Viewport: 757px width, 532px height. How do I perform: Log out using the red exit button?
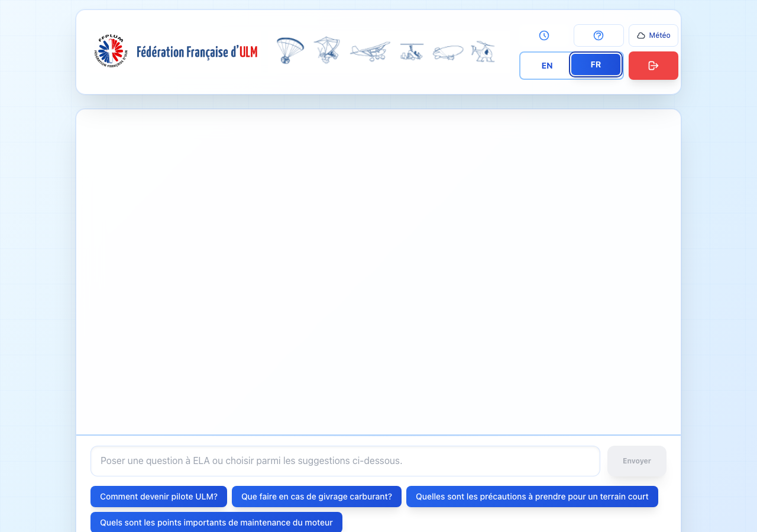point(653,66)
